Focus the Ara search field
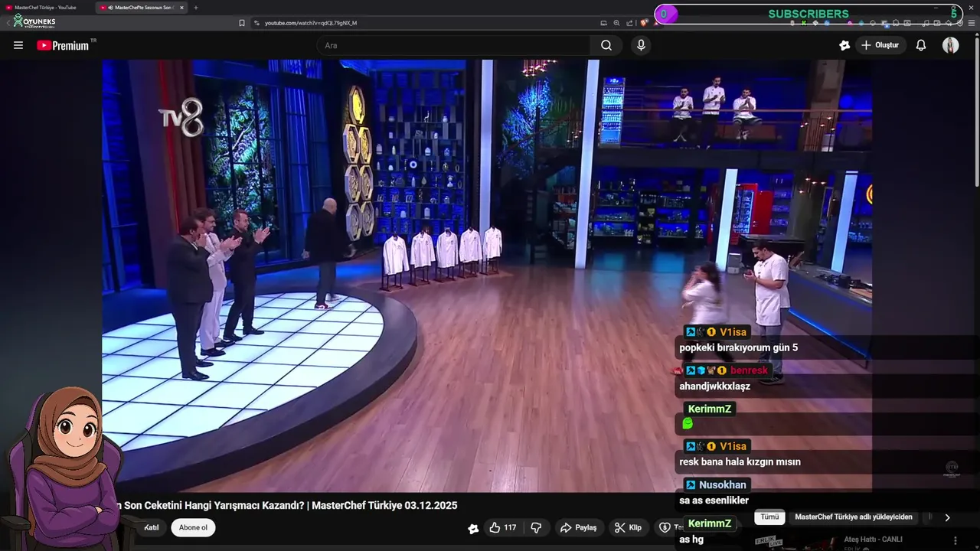Image resolution: width=980 pixels, height=551 pixels. [x=453, y=45]
